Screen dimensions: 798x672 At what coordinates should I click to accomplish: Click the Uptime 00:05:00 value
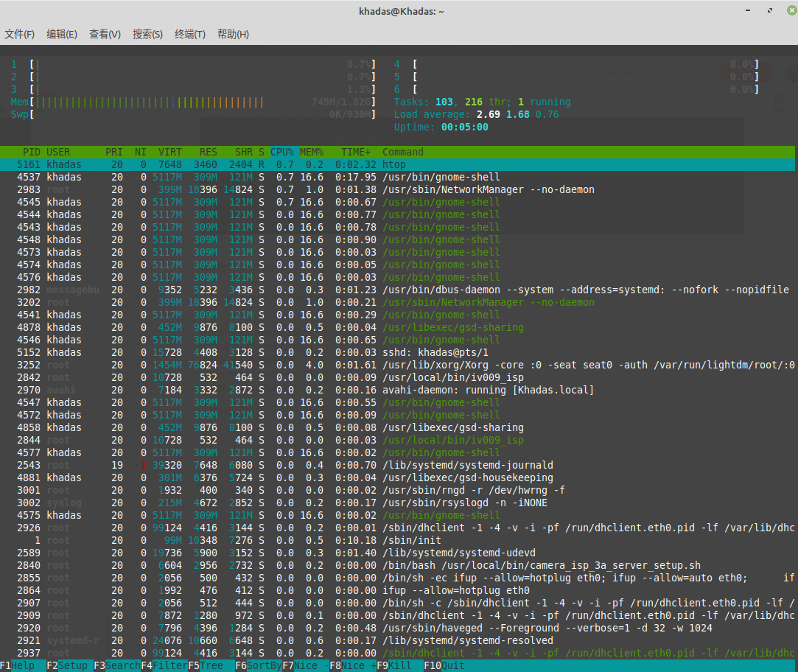pyautogui.click(x=465, y=127)
